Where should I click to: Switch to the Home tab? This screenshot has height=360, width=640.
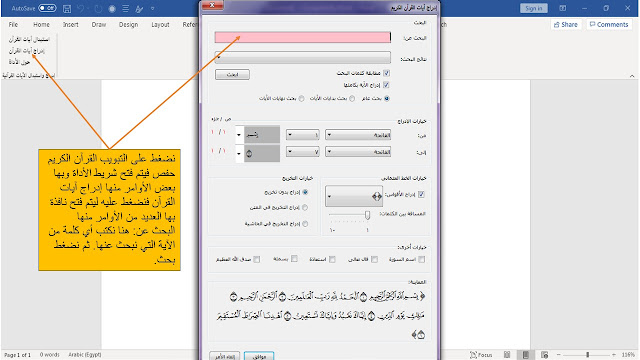point(41,24)
